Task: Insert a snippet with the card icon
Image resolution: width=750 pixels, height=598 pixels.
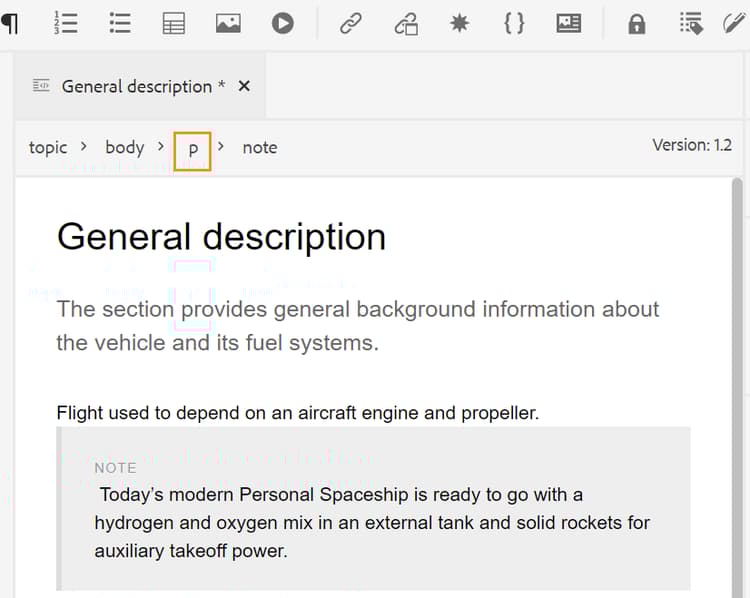Action: 569,23
